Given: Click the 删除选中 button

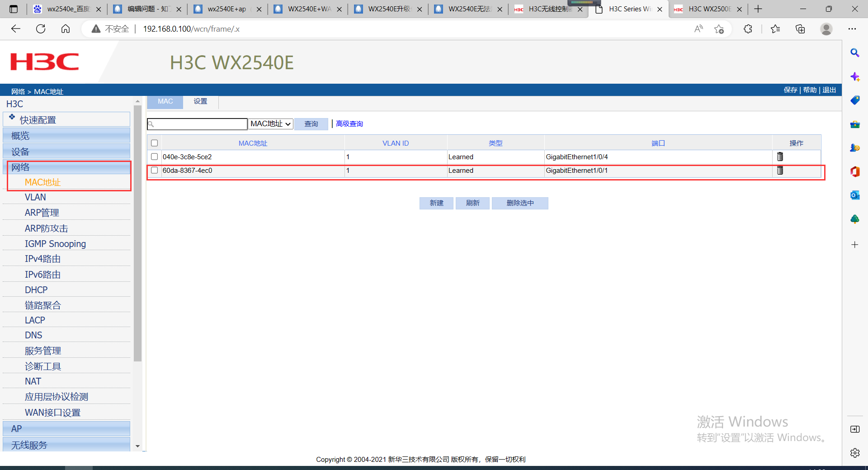Looking at the screenshot, I should pos(520,203).
